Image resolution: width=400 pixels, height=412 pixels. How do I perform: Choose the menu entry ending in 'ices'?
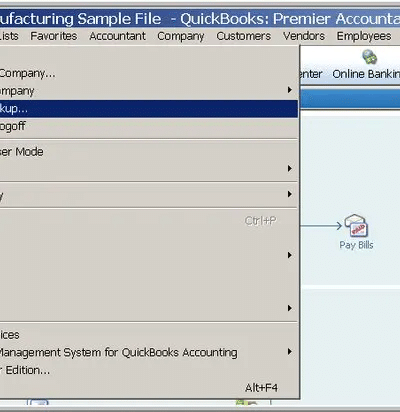(x=149, y=335)
